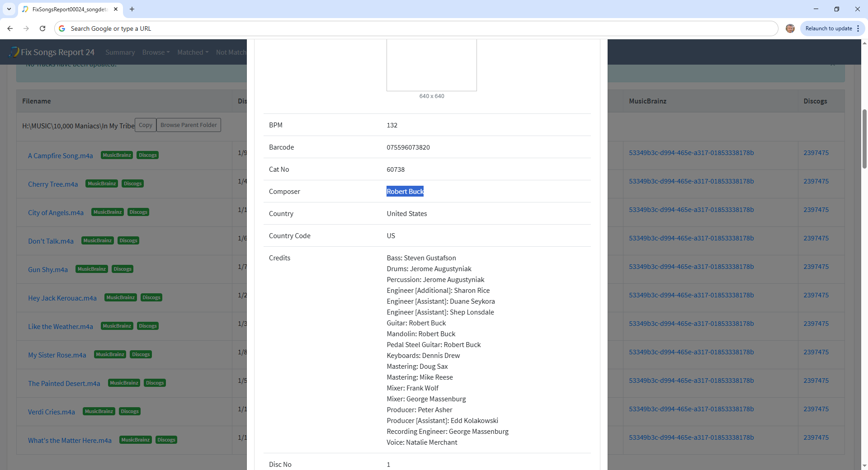Click the browser forward arrow
Viewport: 868px width, 470px height.
click(26, 28)
